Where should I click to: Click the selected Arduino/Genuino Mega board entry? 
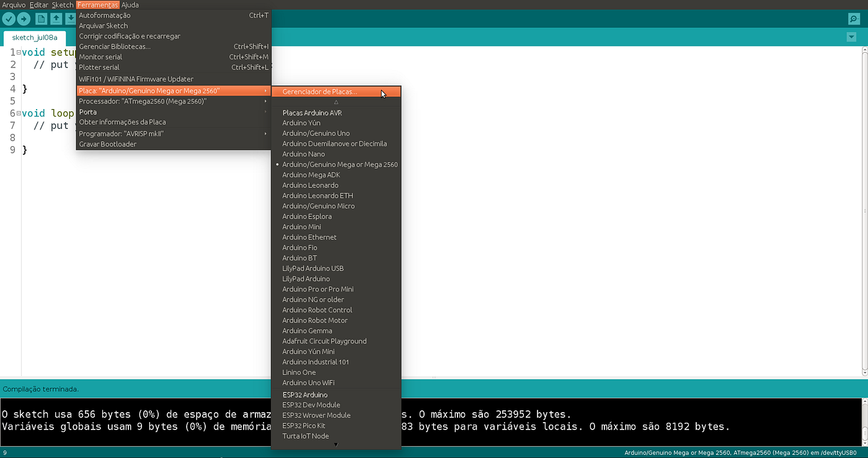340,164
